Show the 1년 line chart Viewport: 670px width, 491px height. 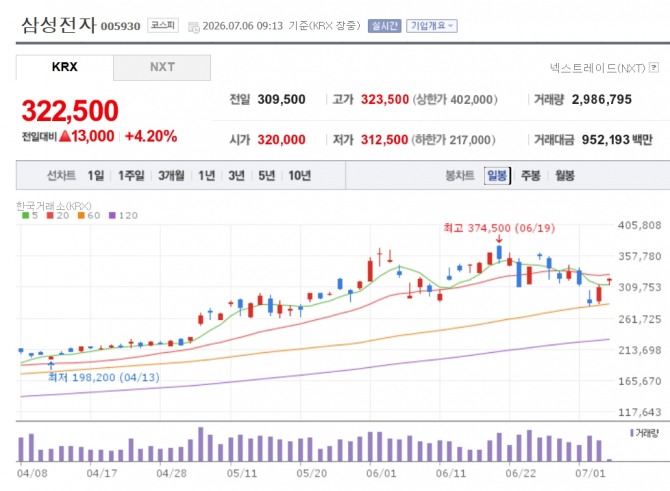click(207, 176)
